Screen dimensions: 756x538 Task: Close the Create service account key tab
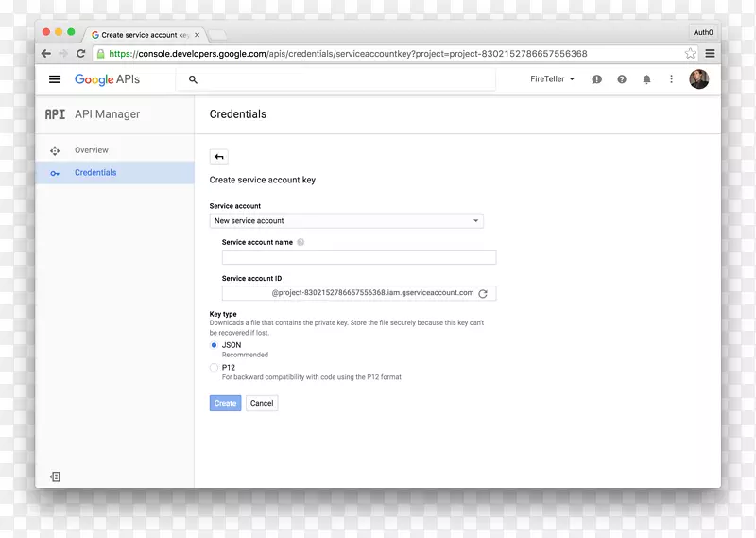point(197,35)
